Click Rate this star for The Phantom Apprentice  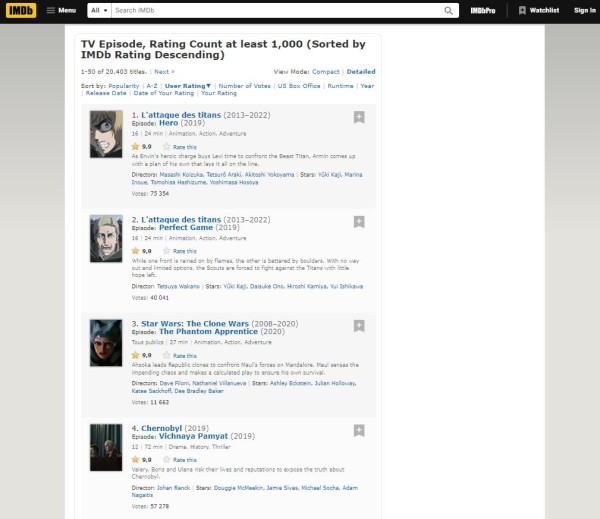(166, 355)
